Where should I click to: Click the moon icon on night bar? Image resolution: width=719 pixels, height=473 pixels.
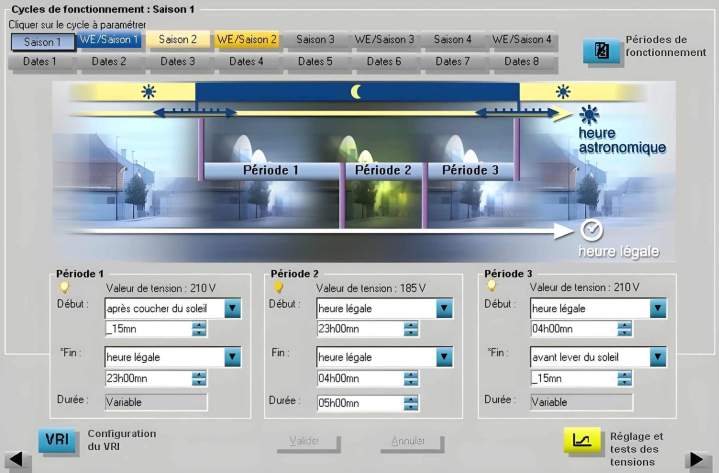click(356, 92)
